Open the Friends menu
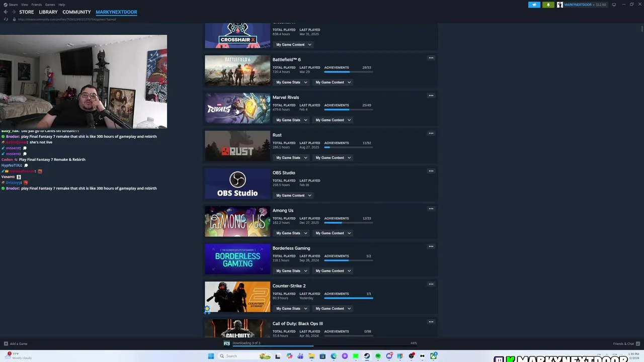 pyautogui.click(x=36, y=5)
